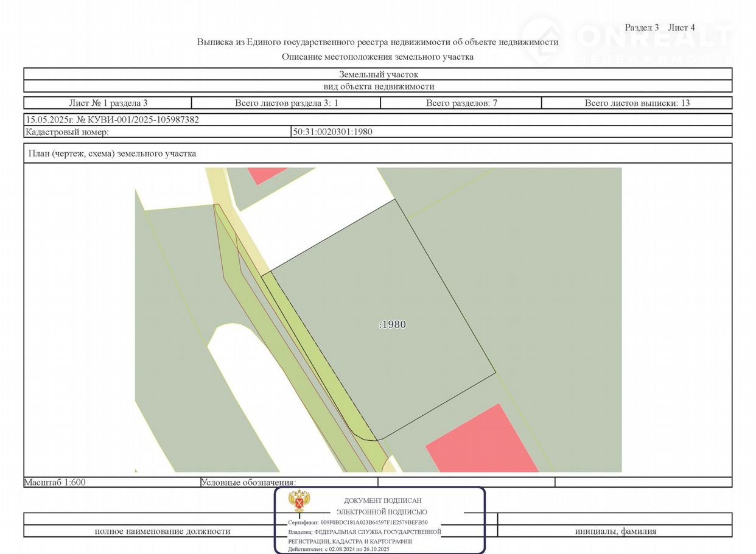This screenshot has height=554, width=756.
Task: Click the coat of arms emblem in signature stamp
Action: (x=299, y=501)
